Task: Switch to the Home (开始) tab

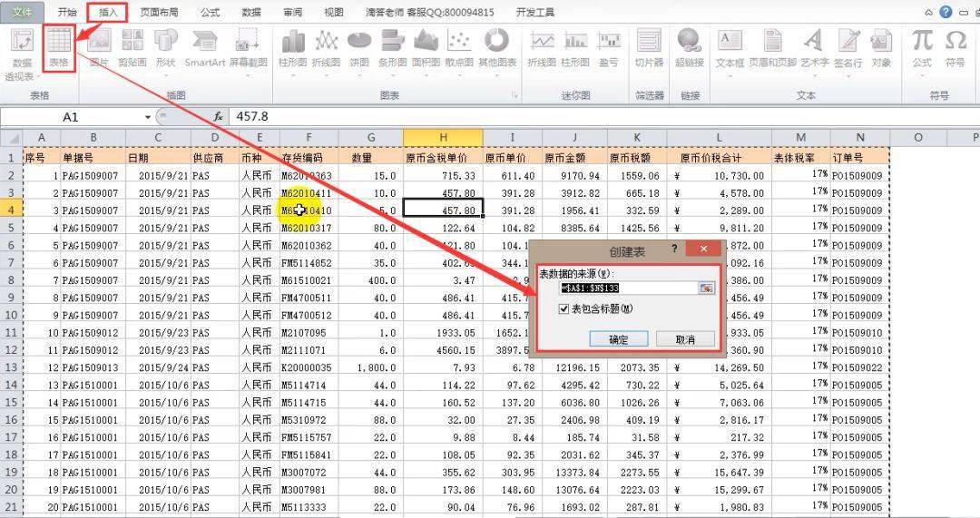Action: 67,12
